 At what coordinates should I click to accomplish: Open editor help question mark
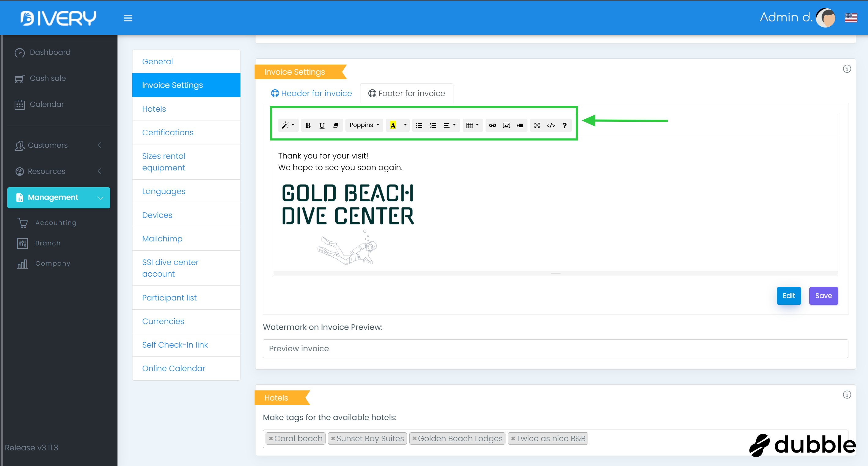564,125
